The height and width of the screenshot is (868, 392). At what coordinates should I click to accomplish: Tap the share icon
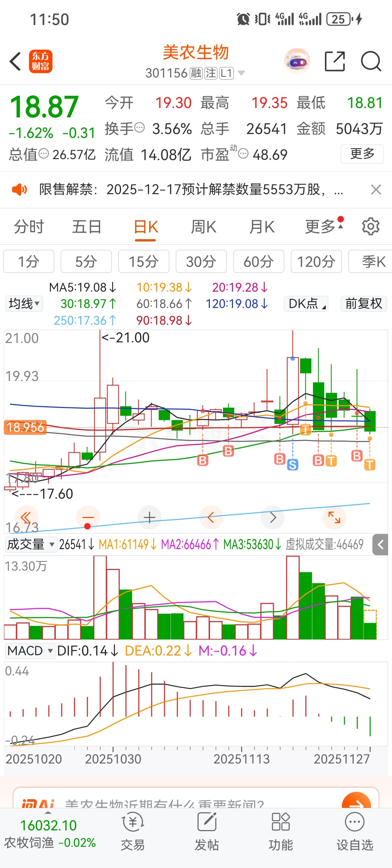coord(335,61)
